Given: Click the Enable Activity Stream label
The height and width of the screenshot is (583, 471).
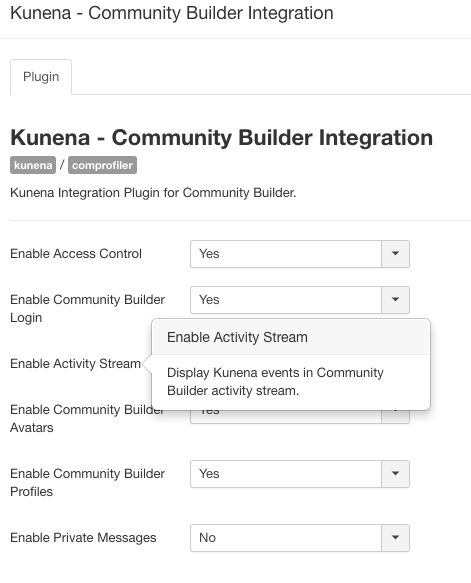Looking at the screenshot, I should (x=75, y=364).
